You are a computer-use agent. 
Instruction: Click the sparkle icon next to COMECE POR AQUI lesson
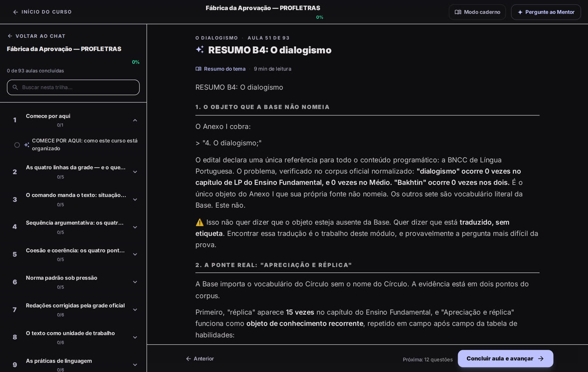[x=27, y=145]
